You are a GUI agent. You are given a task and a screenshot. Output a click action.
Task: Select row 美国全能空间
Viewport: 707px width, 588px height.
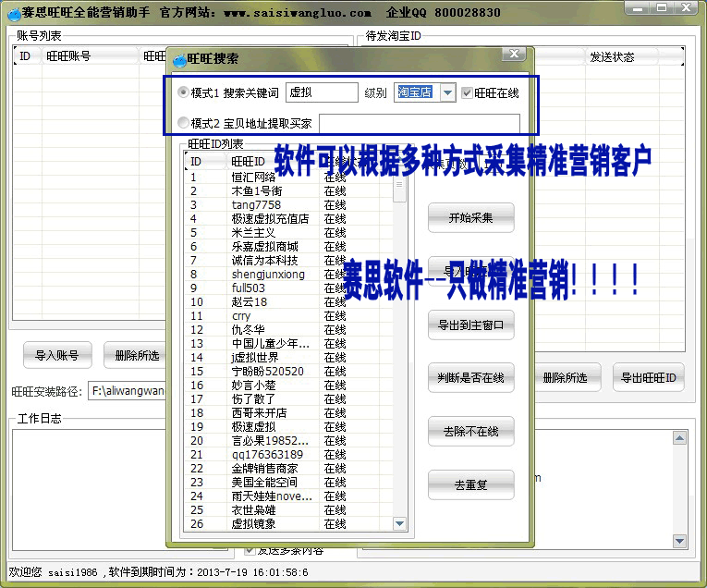click(x=288, y=483)
